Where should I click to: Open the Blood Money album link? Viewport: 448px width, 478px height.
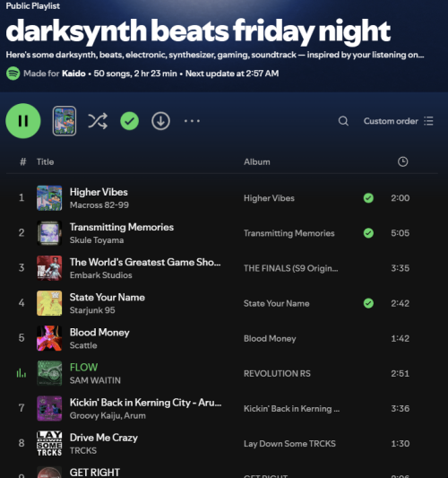[x=270, y=338]
